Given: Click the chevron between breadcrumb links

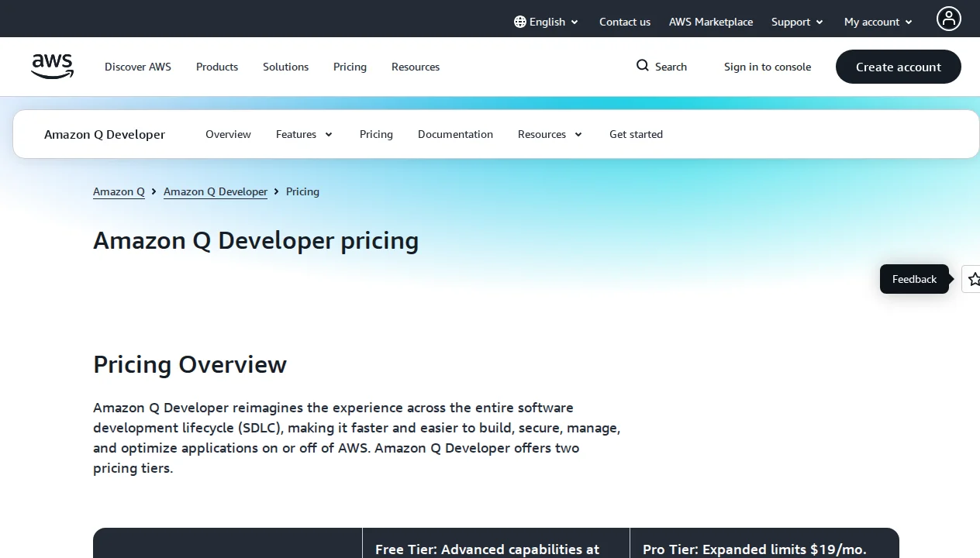Looking at the screenshot, I should click(x=275, y=191).
